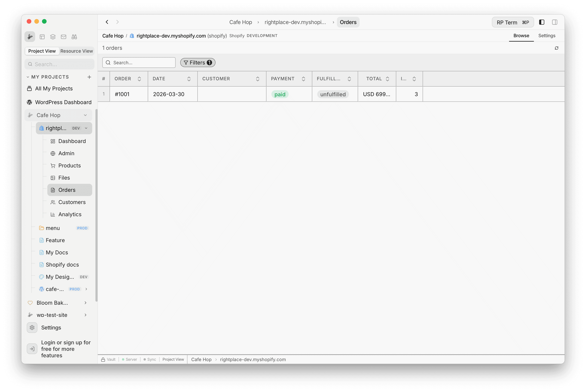This screenshot has width=586, height=392.
Task: Switch to the Settings tab
Action: pyautogui.click(x=547, y=35)
